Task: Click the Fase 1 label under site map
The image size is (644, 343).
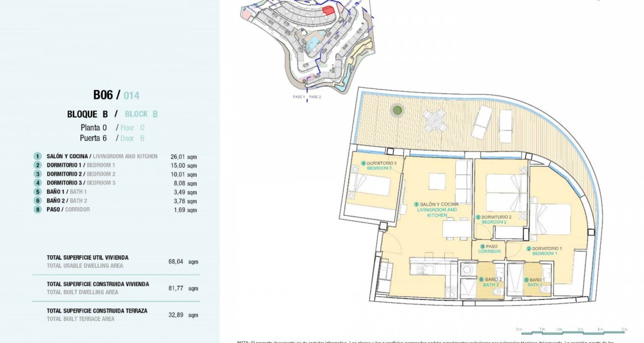Action: tap(299, 97)
